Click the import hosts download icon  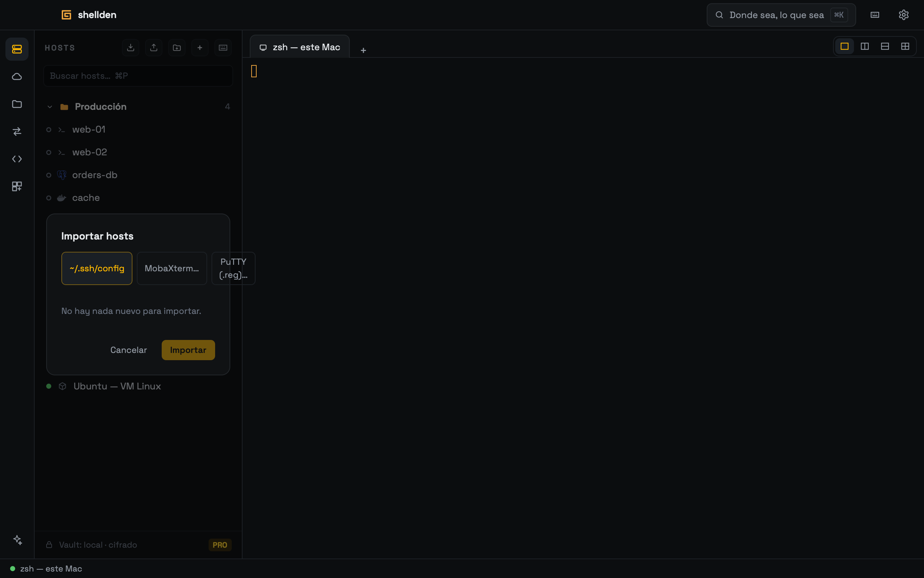(131, 47)
